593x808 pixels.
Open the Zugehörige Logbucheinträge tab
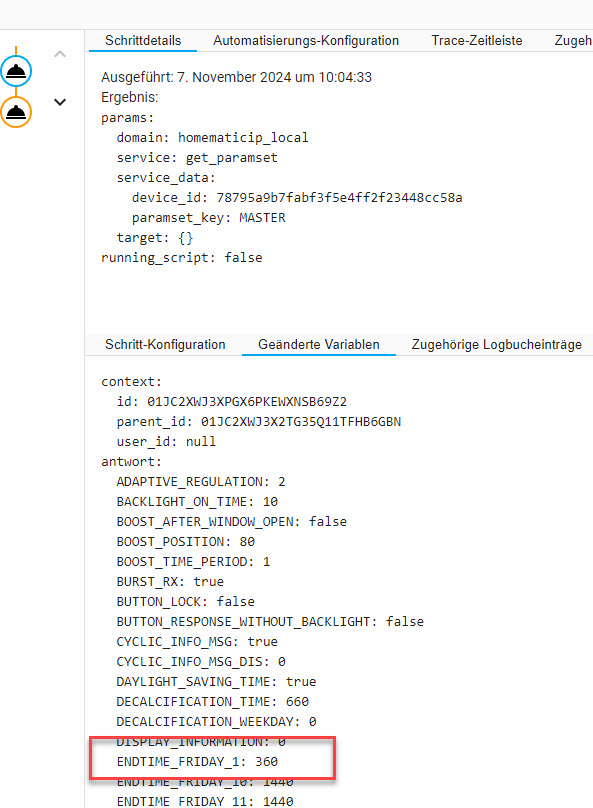[496, 345]
